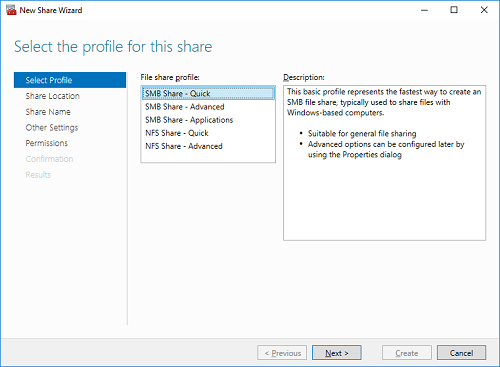Screen dimensions: 500x367
Task: Click 'Suitable for general file sharing' bullet text
Action: click(362, 134)
